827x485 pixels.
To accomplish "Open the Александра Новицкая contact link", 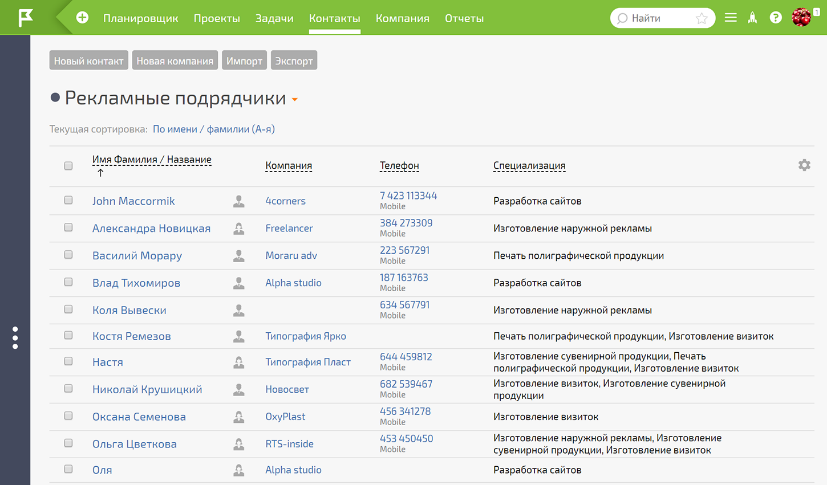I will (x=151, y=228).
